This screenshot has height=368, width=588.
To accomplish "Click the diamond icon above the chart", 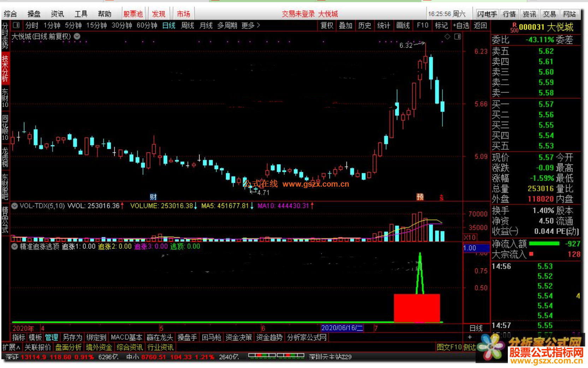I will 447,36.
